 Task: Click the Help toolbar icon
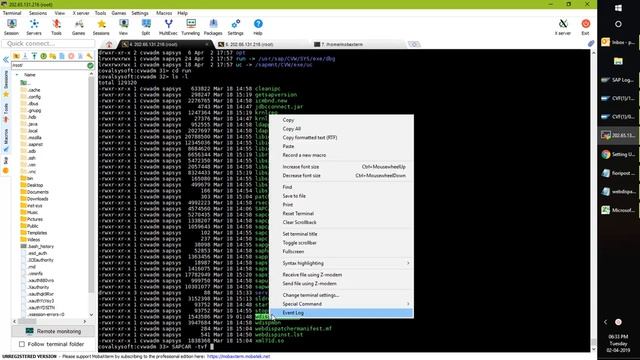pos(258,27)
